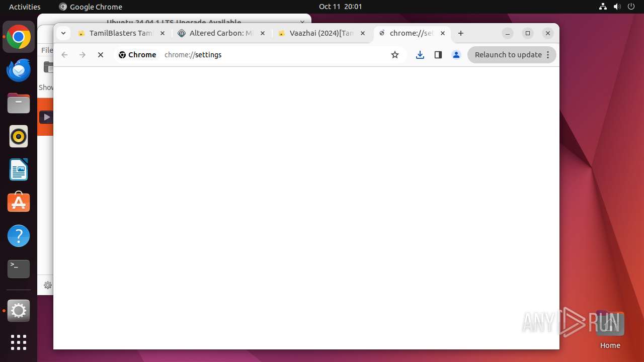Viewport: 644px width, 362px height.
Task: Open Activities overview
Action: click(25, 7)
